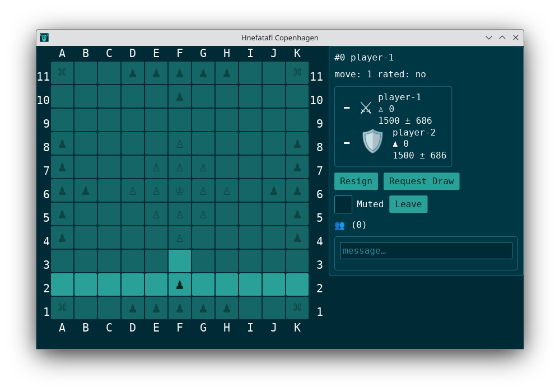
Task: Select the attacker pawn on K8
Action: pyautogui.click(x=297, y=144)
